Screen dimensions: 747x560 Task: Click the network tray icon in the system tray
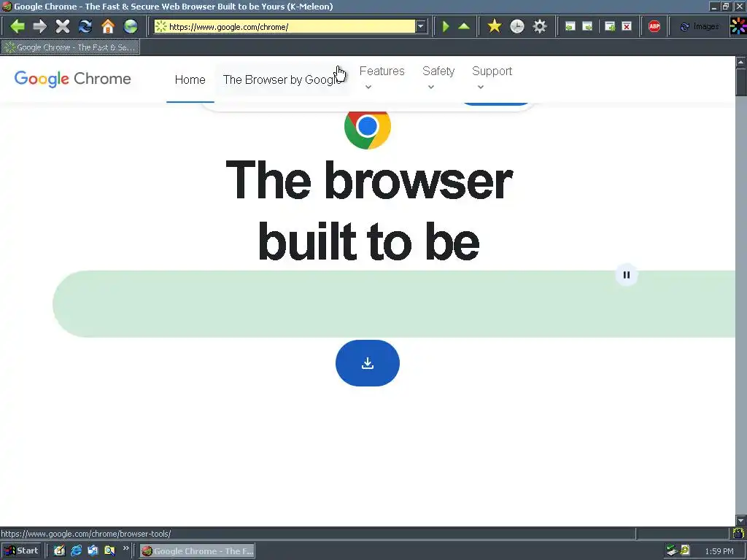(672, 551)
